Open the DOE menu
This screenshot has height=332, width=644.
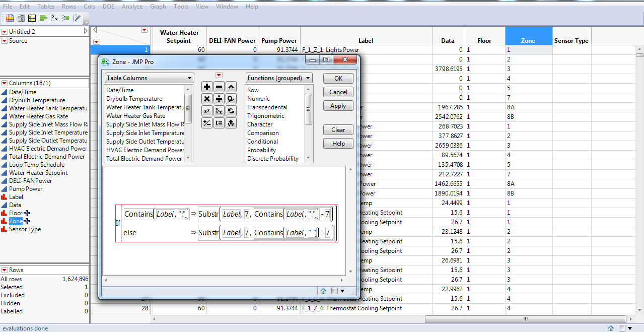click(x=108, y=7)
